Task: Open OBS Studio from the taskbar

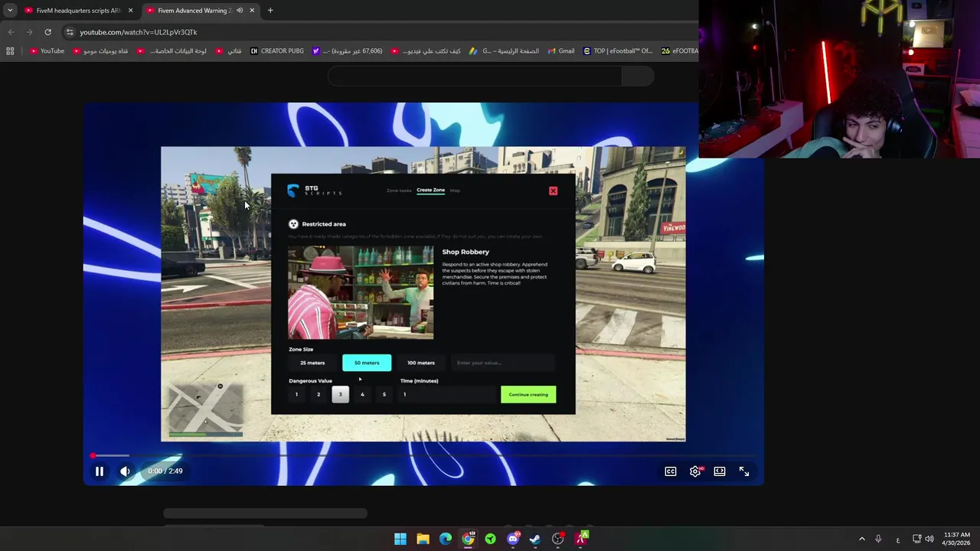Action: coord(557,539)
